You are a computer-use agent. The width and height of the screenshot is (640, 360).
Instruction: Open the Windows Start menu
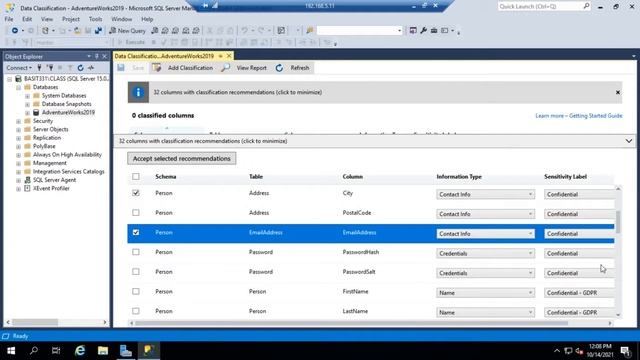(x=11, y=350)
